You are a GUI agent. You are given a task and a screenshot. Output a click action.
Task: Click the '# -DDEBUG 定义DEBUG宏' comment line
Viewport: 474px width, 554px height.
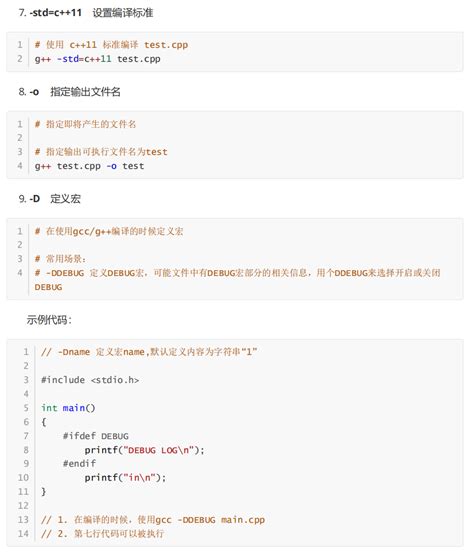pos(237,280)
